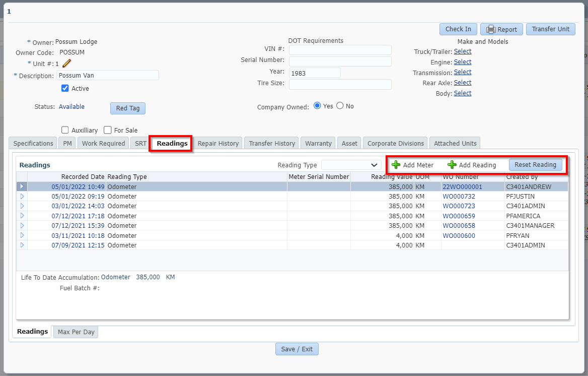This screenshot has height=376, width=588.
Task: Open the Repair History tab
Action: tap(218, 143)
